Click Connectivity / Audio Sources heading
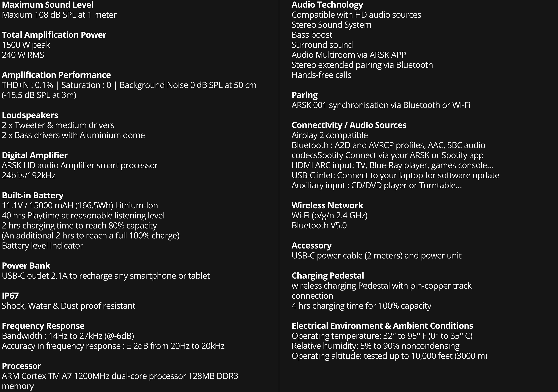 point(349,125)
